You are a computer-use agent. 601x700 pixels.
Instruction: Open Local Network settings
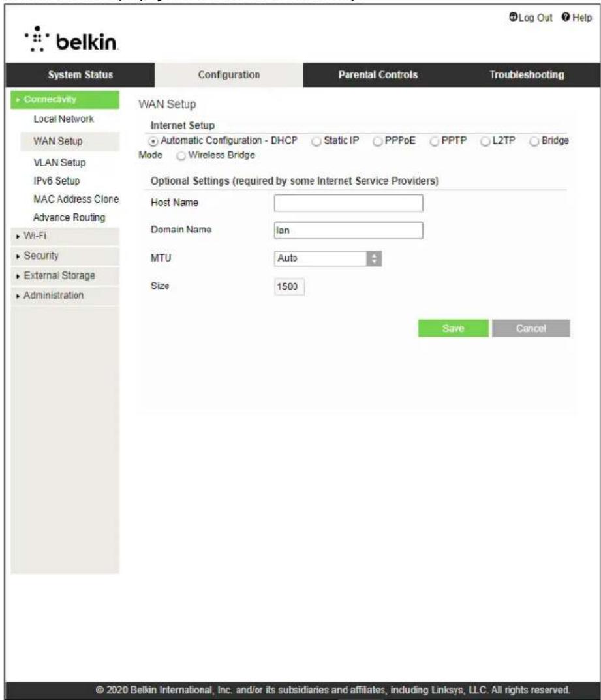point(64,119)
